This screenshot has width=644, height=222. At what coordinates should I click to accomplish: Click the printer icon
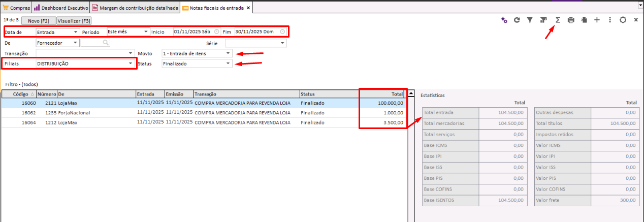click(x=571, y=20)
